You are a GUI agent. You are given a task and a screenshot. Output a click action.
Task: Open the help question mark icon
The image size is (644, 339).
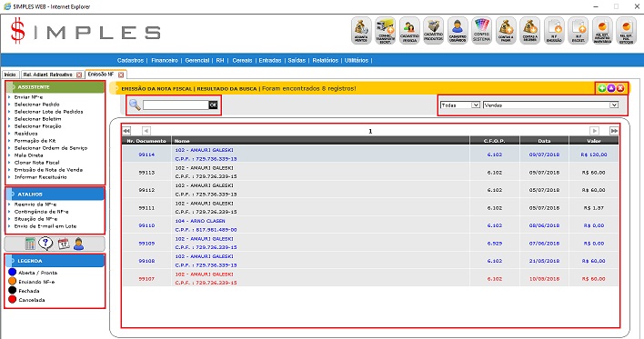[45, 244]
